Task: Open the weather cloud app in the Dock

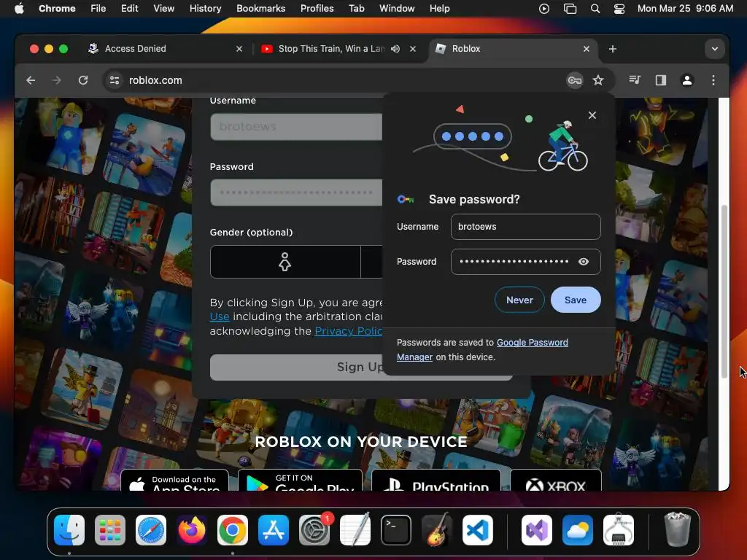Action: (578, 530)
